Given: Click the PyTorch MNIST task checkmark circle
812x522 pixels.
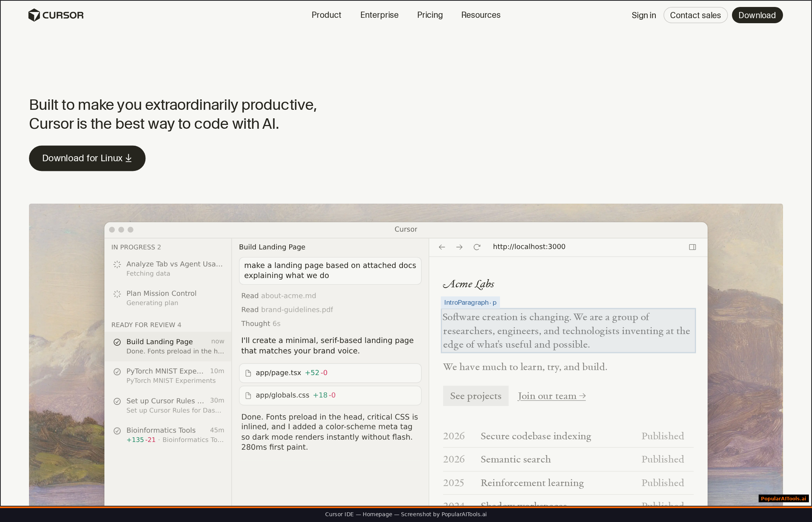Looking at the screenshot, I should [117, 372].
